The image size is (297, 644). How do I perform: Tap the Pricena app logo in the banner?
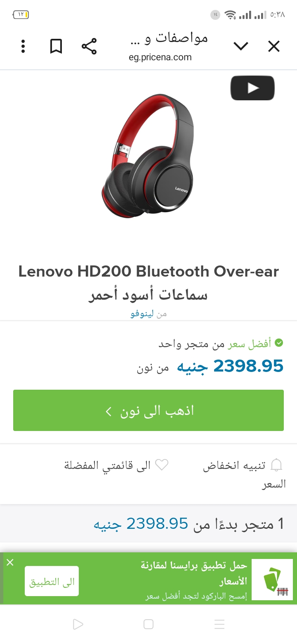(272, 580)
